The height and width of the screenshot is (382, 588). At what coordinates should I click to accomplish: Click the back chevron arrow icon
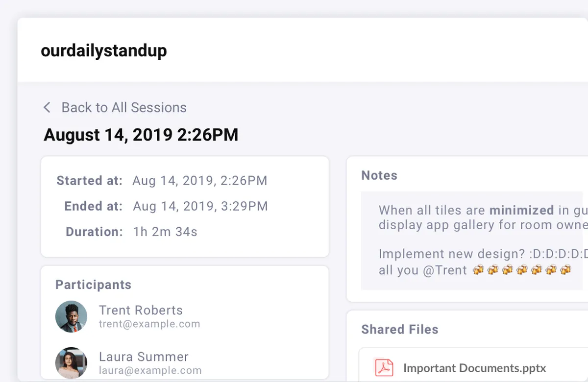pos(47,108)
